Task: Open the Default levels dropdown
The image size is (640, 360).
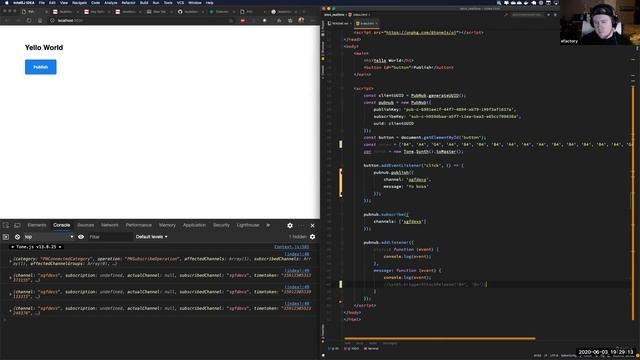Action: pos(151,237)
